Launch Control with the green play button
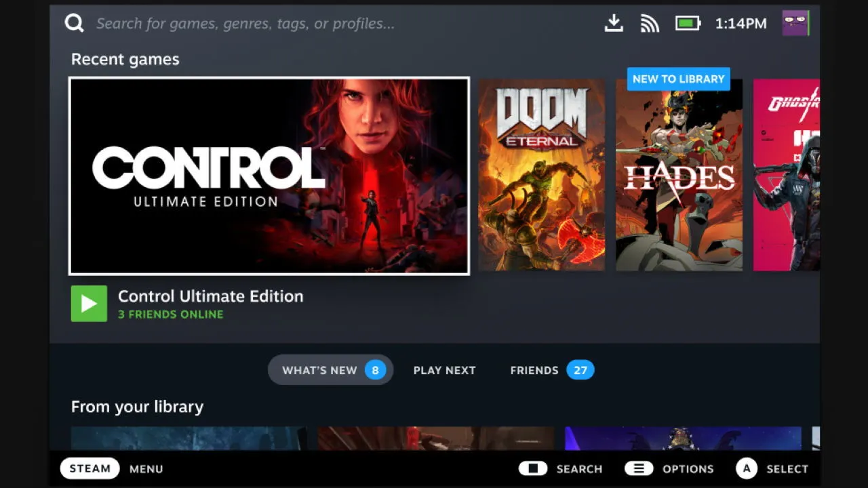 (x=89, y=304)
